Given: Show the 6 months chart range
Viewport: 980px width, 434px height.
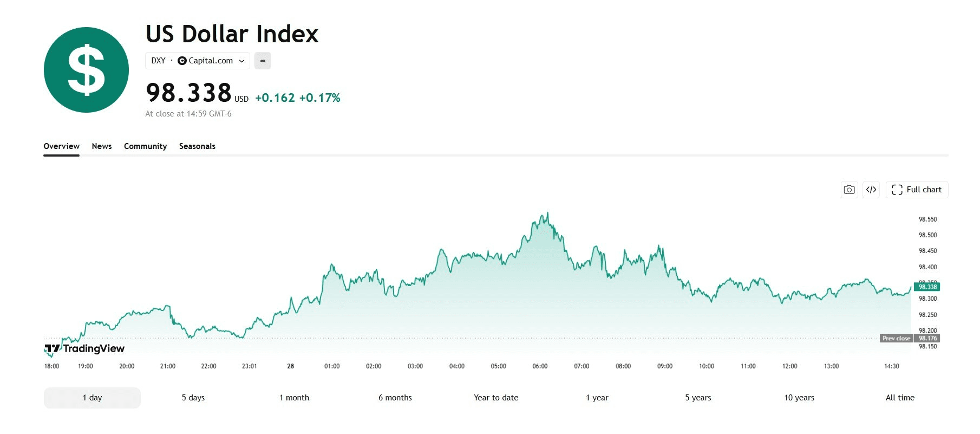Looking at the screenshot, I should pos(395,398).
